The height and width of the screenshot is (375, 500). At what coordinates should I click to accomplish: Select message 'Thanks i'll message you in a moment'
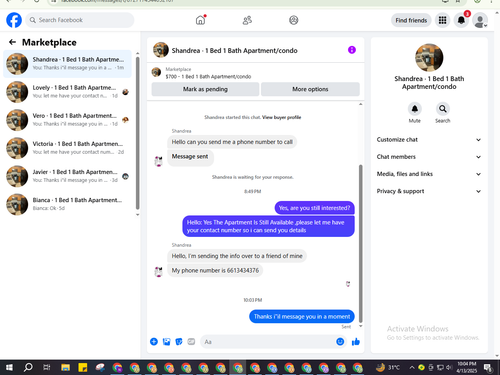coord(302,316)
